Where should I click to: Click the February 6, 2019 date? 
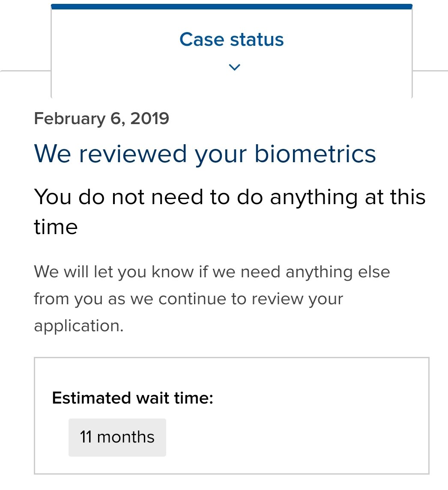click(102, 119)
